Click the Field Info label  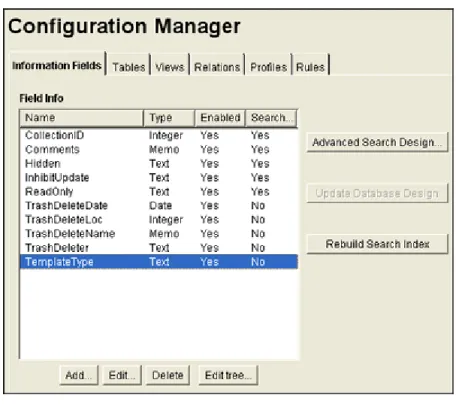[41, 98]
